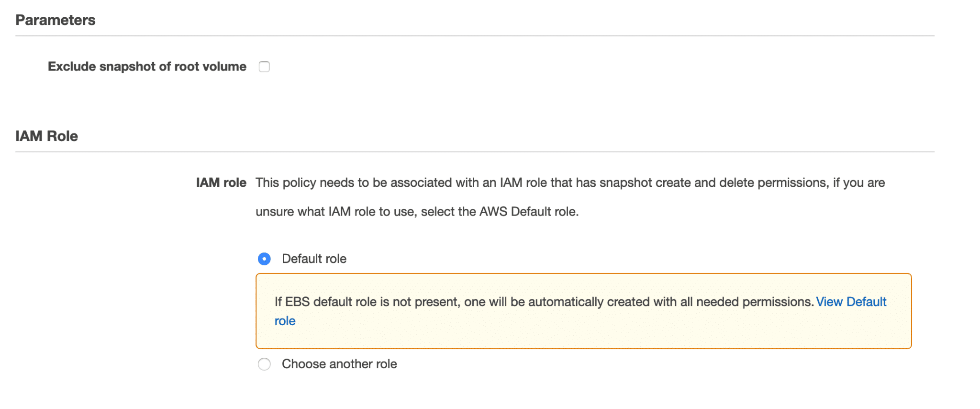Click the View Default role hyperlink text

pos(851,302)
